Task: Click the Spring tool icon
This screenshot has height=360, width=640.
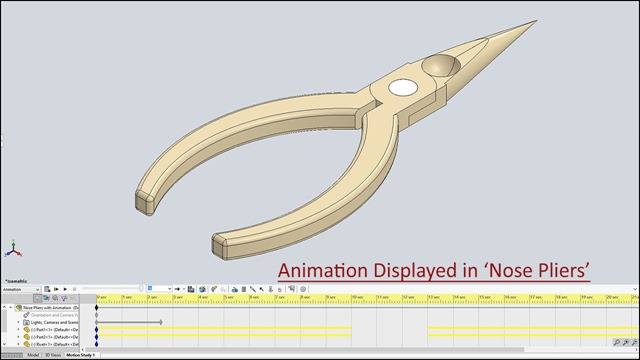Action: tap(244, 289)
